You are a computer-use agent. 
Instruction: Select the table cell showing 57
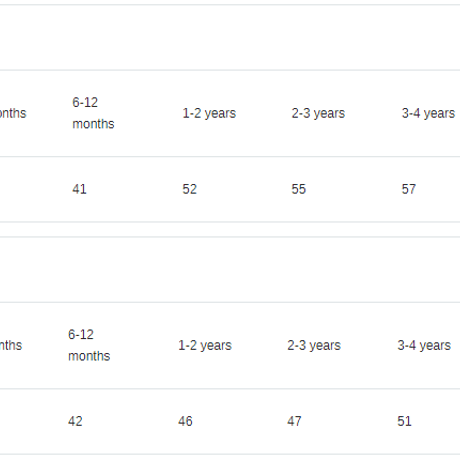pos(409,189)
